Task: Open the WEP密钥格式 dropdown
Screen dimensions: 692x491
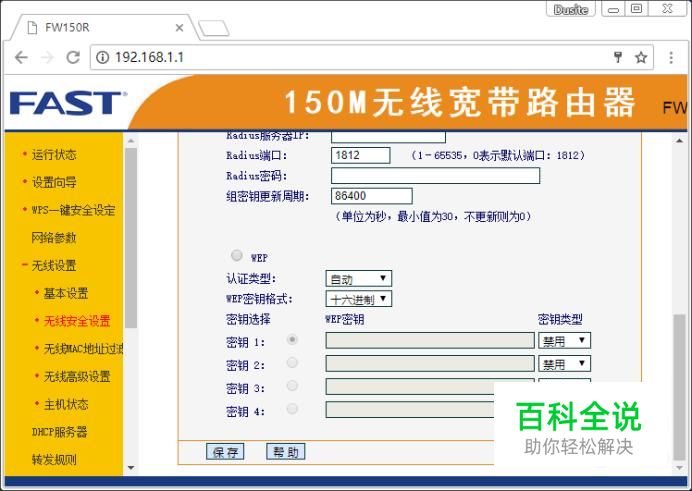Action: coord(358,299)
